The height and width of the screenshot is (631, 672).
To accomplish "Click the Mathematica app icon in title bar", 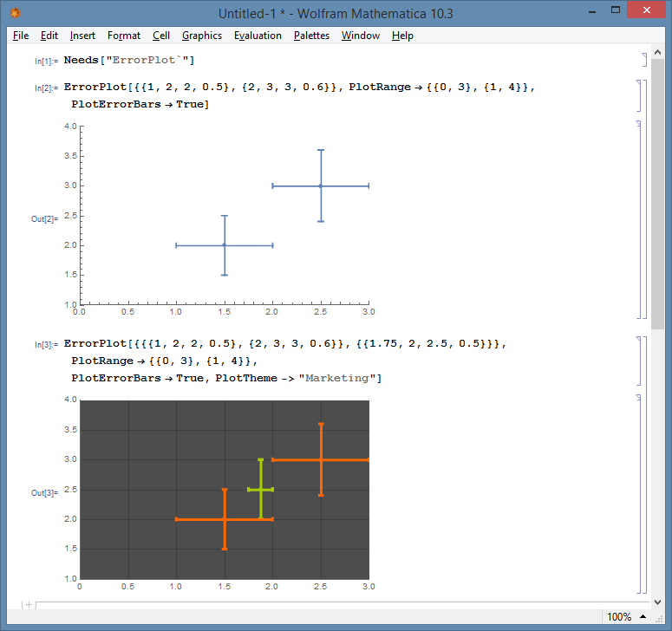I will pyautogui.click(x=15, y=13).
